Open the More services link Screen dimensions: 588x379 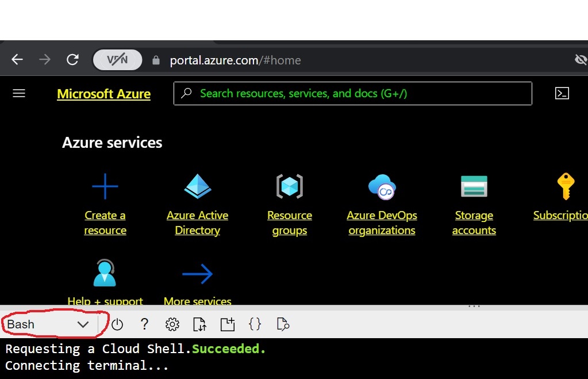[198, 301]
